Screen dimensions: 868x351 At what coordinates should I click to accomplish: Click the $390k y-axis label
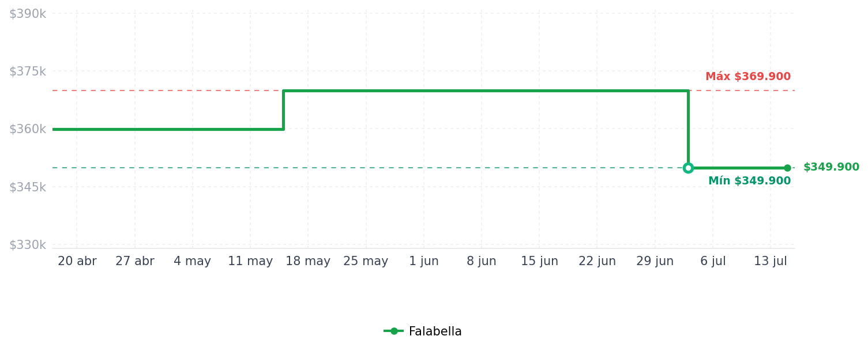(28, 14)
